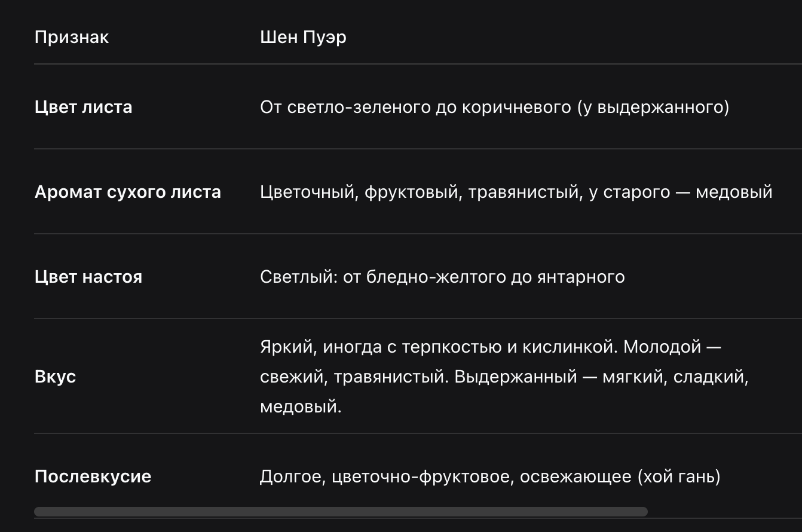This screenshot has height=532, width=802.
Task: Click the cell 'Светлый: от бледно-желтого до янтарного'
Action: (442, 277)
